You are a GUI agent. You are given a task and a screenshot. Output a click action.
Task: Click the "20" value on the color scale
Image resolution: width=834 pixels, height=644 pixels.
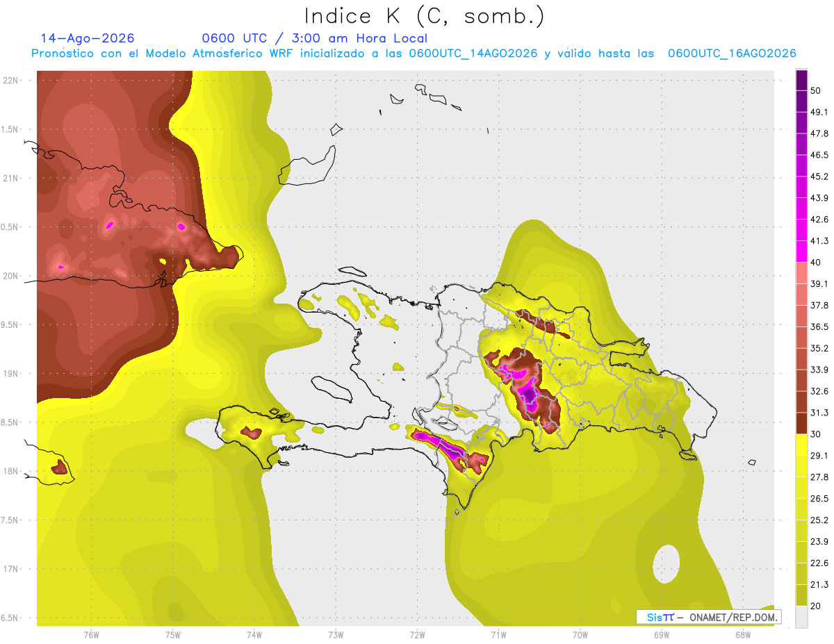[817, 606]
